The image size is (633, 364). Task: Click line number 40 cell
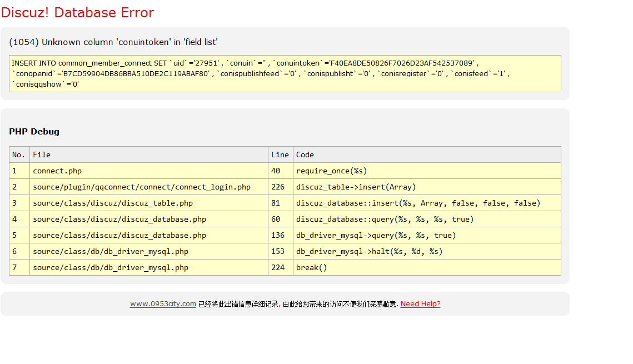[281, 171]
